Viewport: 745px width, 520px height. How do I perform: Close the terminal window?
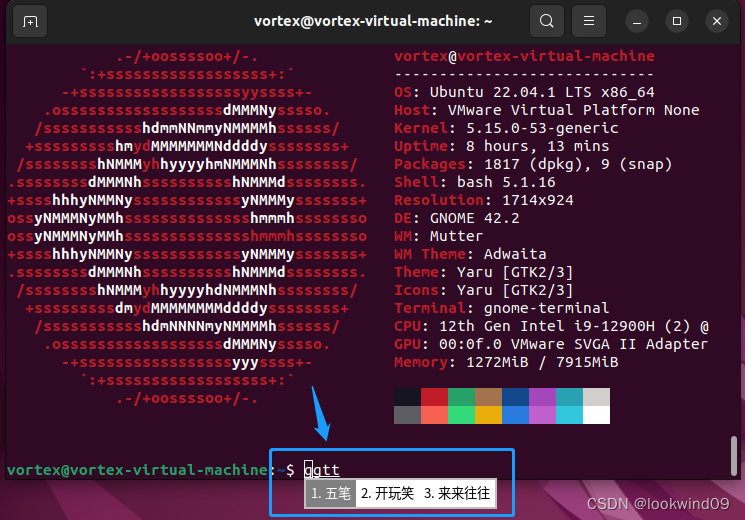coord(717,21)
